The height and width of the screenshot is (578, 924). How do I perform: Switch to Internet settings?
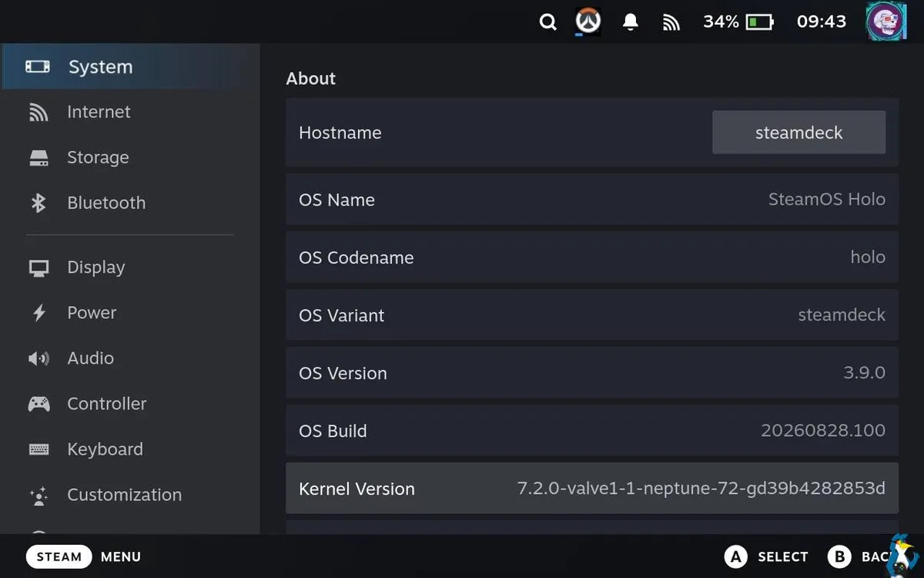pyautogui.click(x=130, y=113)
